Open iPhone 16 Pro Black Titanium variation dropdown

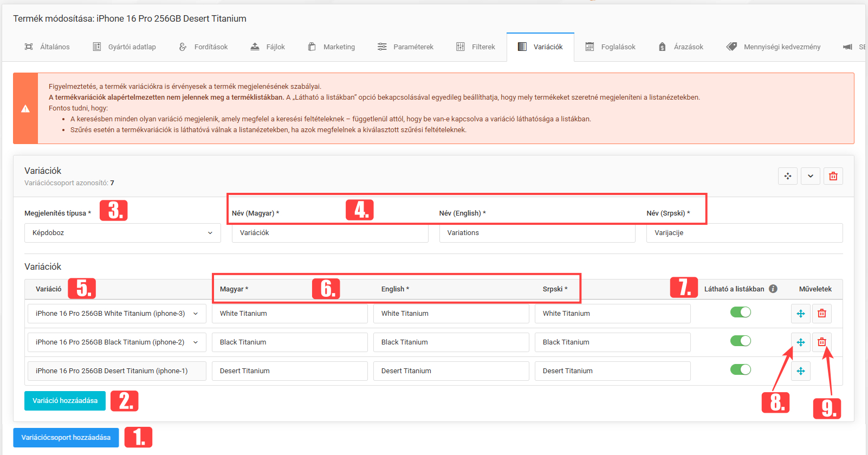coord(116,342)
